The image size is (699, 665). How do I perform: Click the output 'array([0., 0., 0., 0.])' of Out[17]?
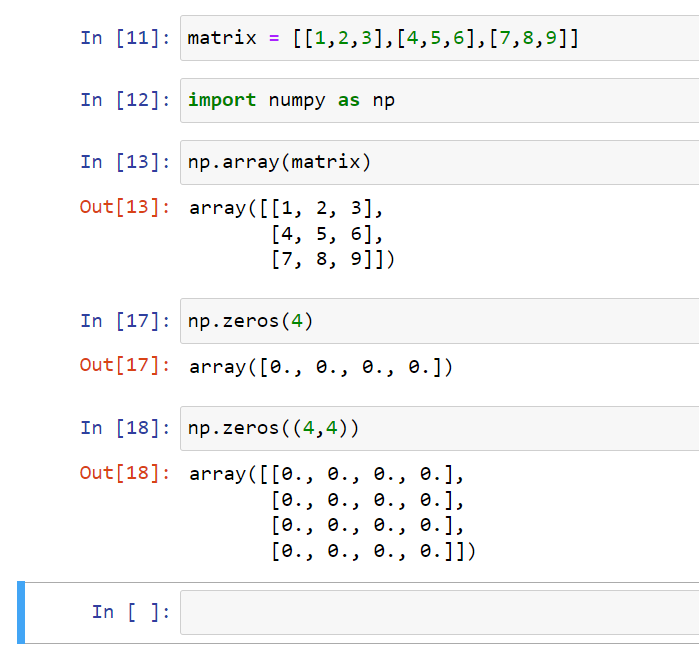[x=321, y=367]
